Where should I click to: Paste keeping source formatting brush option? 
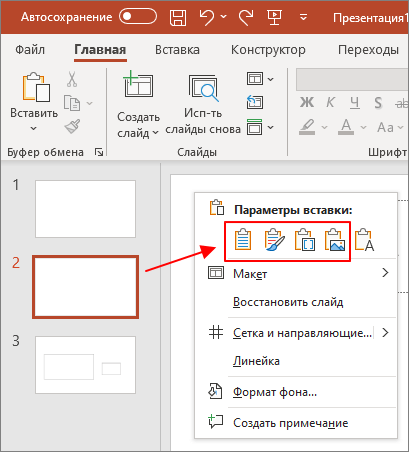[274, 240]
